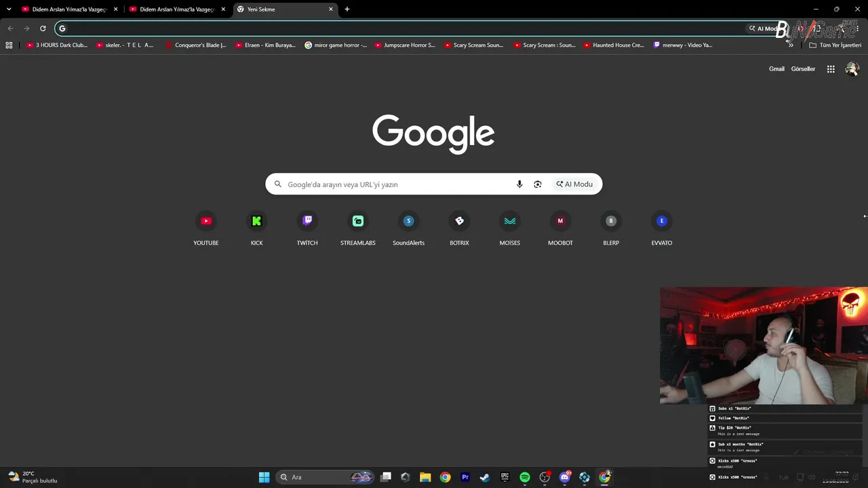Open the MOISES shortcut tile
The width and height of the screenshot is (868, 488).
(510, 229)
